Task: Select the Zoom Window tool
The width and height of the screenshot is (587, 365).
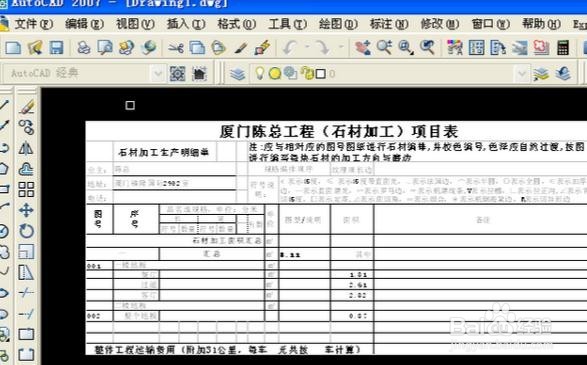Action: coord(406,48)
